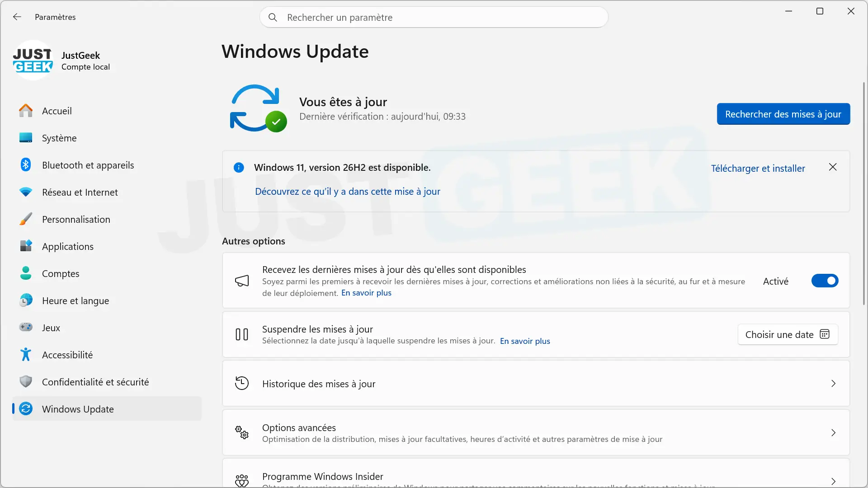Viewport: 868px width, 488px height.
Task: Click the Applications icon in the sidebar
Action: (26, 246)
